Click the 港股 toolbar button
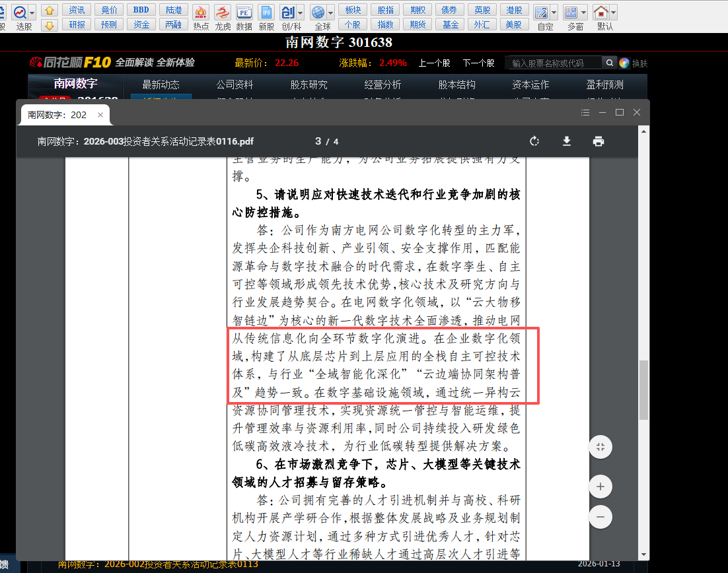728x573 pixels. (515, 10)
